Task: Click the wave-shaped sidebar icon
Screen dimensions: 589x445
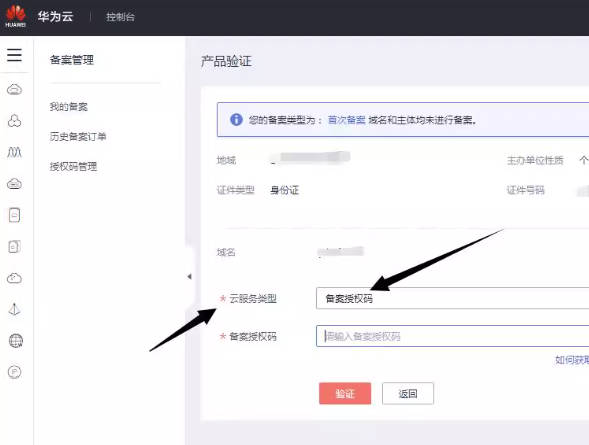Action: click(x=15, y=152)
